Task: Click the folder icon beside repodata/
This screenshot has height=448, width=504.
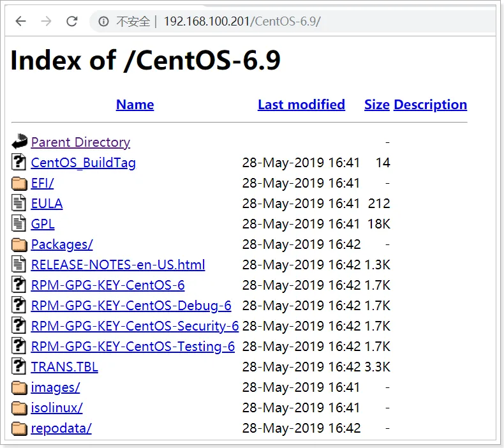Action: tap(20, 428)
